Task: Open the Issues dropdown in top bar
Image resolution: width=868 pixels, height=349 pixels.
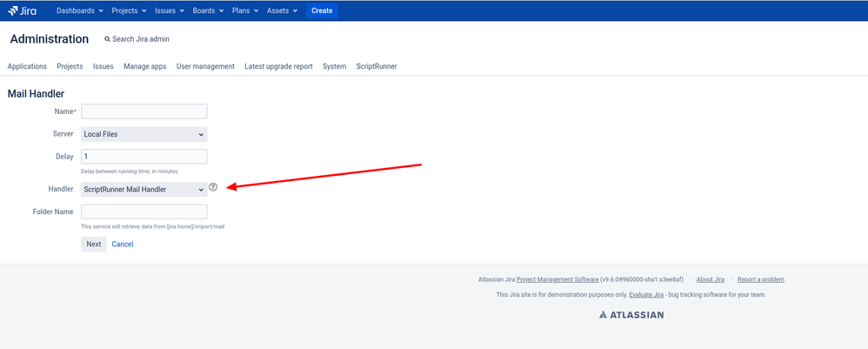Action: (x=170, y=10)
